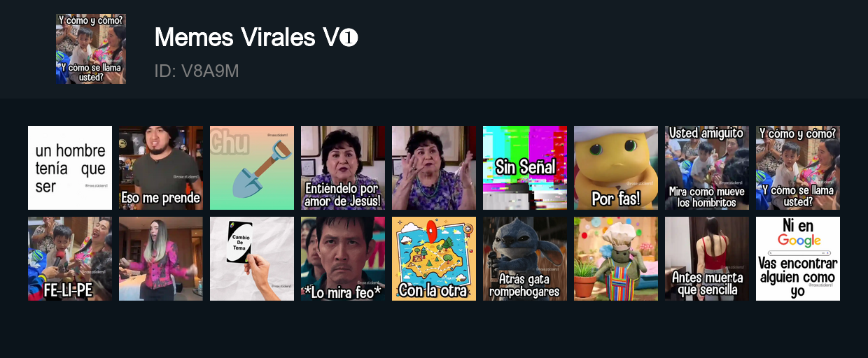This screenshot has height=358, width=868.
Task: Select the '*Lo mira feo*' sticker
Action: [x=343, y=259]
